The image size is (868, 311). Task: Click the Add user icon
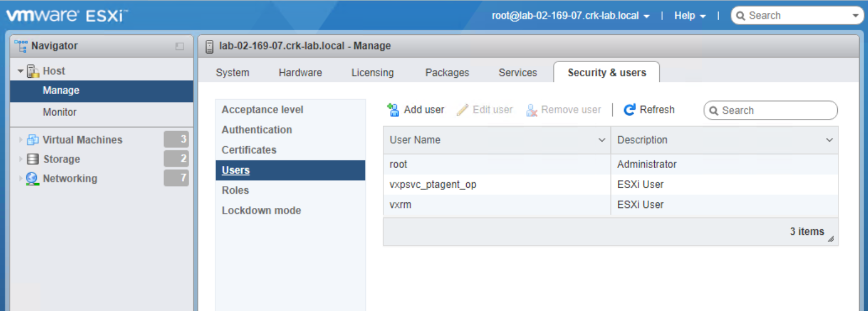coord(393,110)
